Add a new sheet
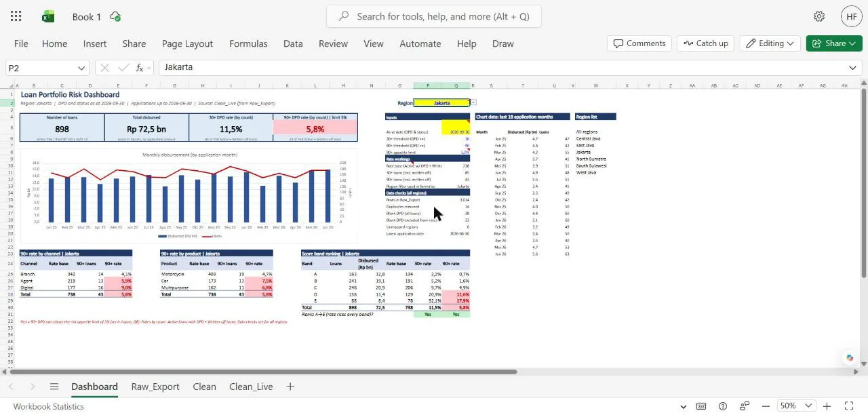 click(290, 387)
